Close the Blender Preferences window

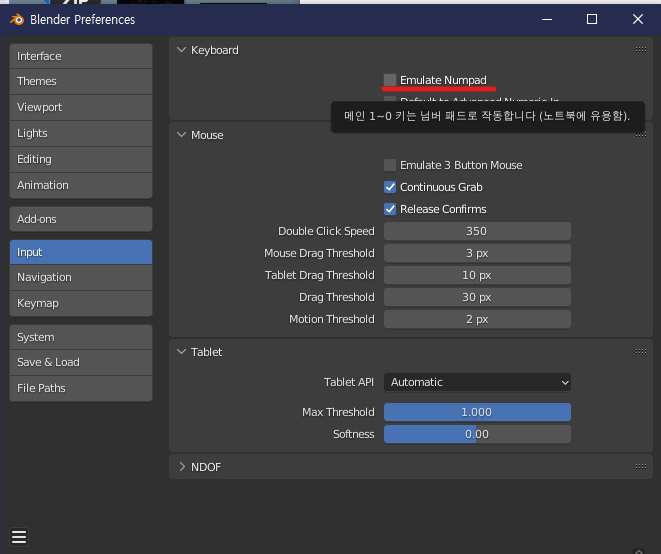click(x=638, y=19)
